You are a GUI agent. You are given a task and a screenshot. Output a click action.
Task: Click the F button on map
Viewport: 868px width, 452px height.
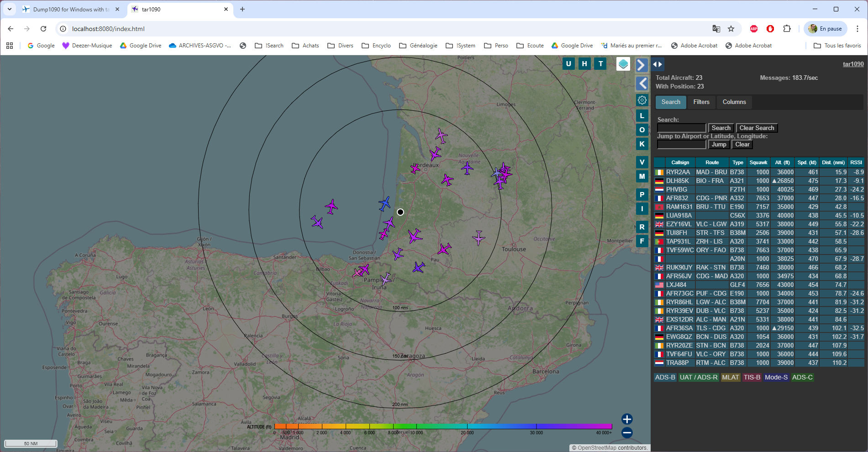tap(642, 241)
